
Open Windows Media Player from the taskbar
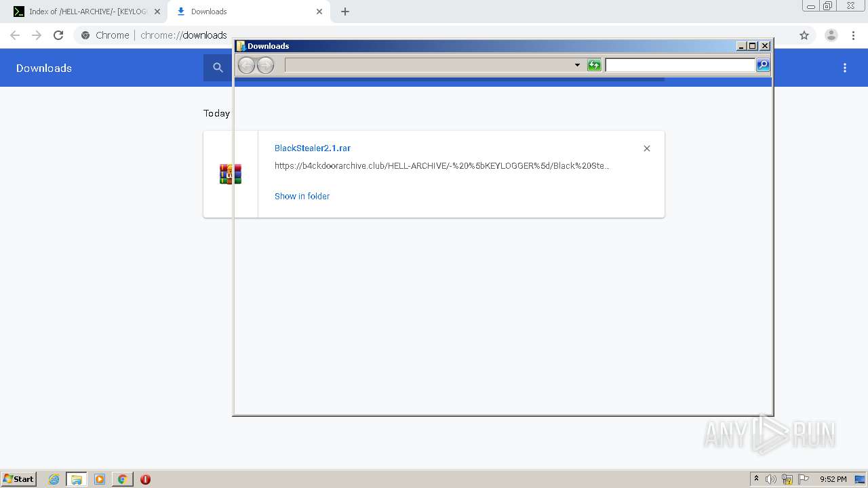click(x=100, y=479)
